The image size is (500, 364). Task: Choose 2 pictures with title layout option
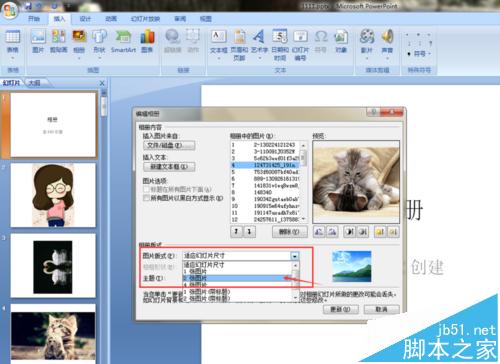(237, 298)
